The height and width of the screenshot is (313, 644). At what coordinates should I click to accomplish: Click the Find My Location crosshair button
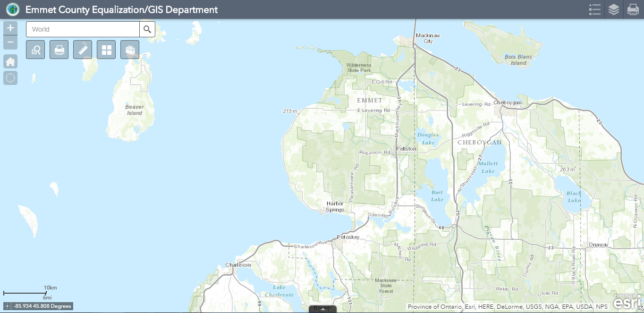[10, 77]
